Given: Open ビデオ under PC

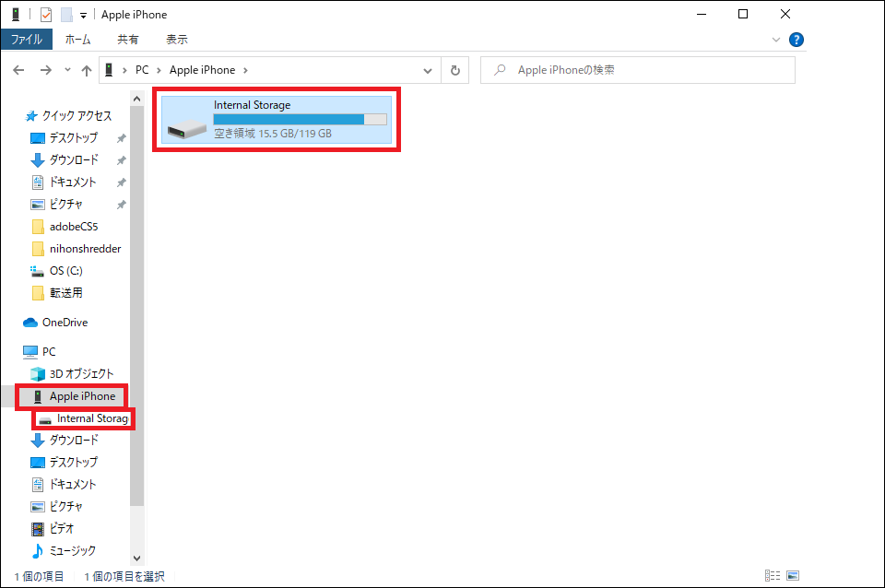Looking at the screenshot, I should pyautogui.click(x=62, y=528).
